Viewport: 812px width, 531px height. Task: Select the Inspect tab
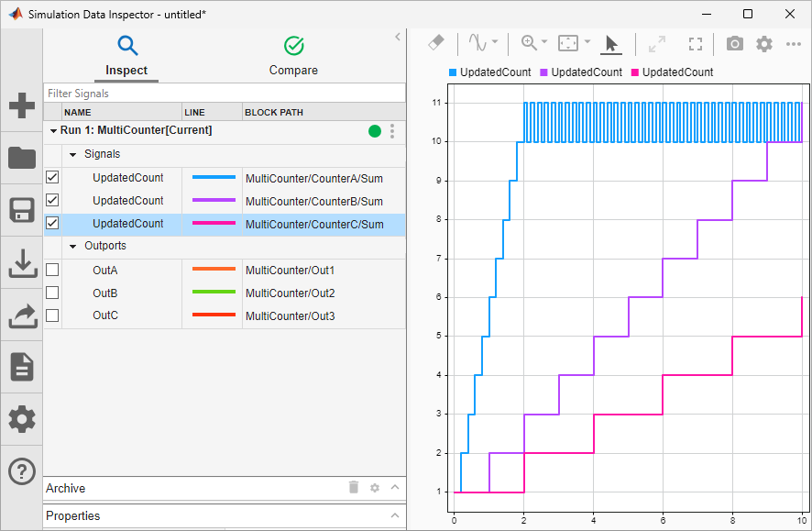[x=126, y=55]
